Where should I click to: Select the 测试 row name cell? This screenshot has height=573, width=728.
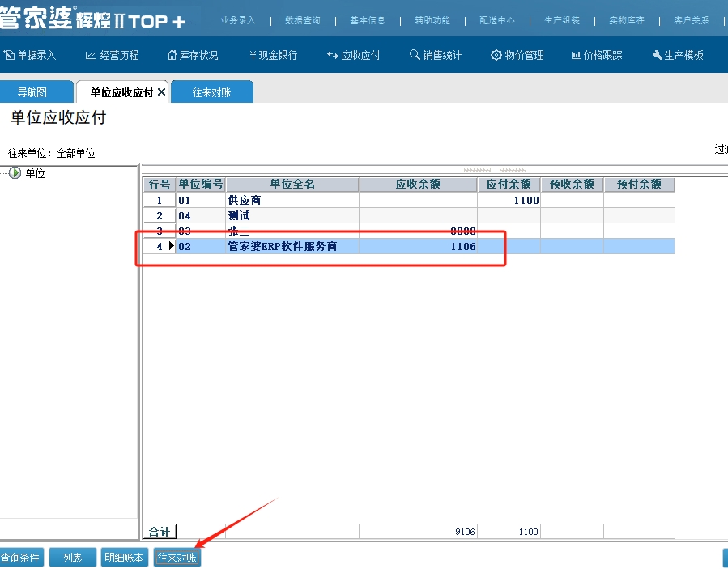[292, 215]
